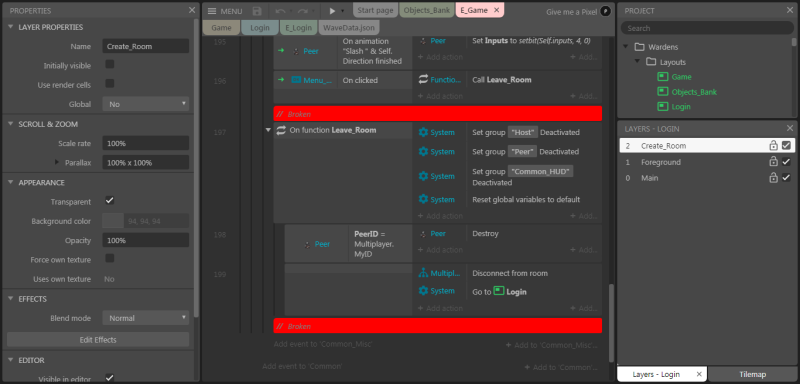The height and width of the screenshot is (384, 800).
Task: Switch to the Game layout tab
Action: pos(221,28)
